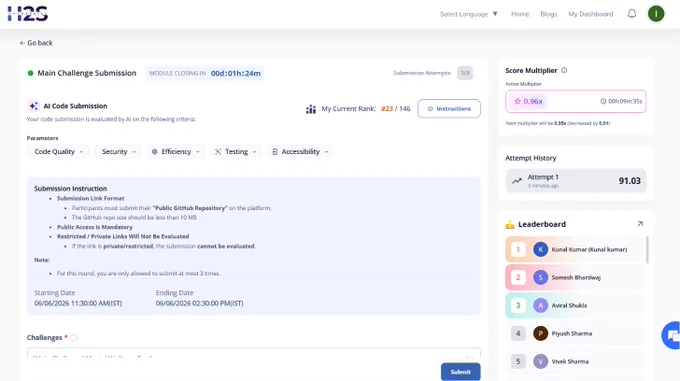Open the green profile avatar menu
680x381 pixels.
pos(656,14)
